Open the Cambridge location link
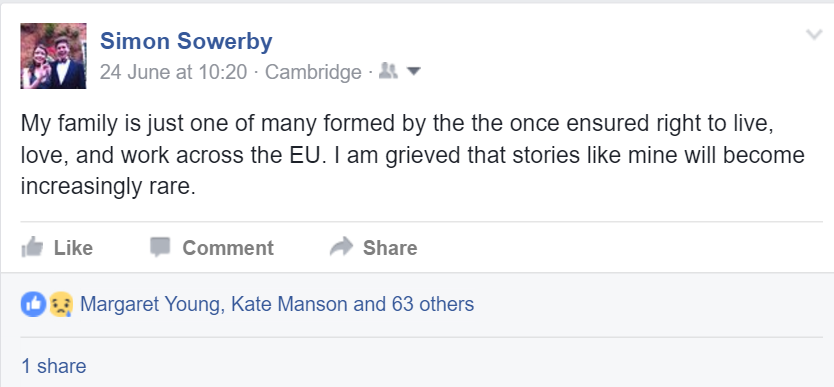Viewport: 834px width, 387px height. click(313, 72)
